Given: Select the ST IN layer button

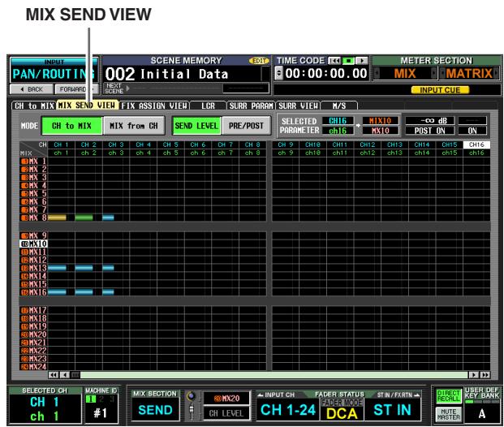Looking at the screenshot, I should click(392, 410).
